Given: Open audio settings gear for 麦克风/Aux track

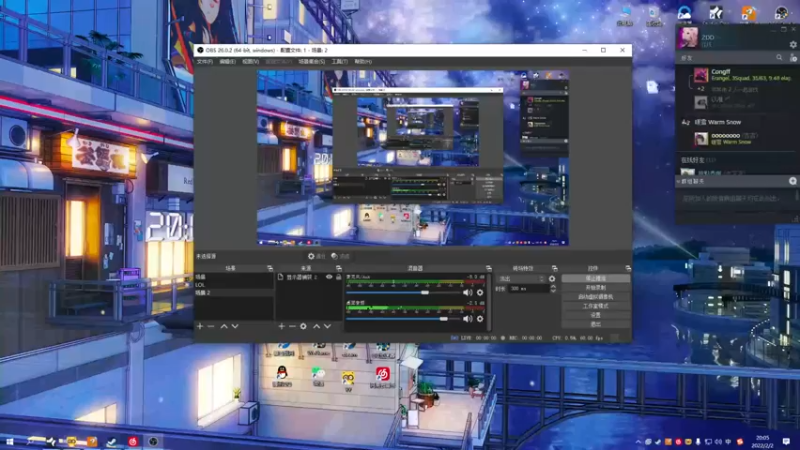Looking at the screenshot, I should pos(480,293).
